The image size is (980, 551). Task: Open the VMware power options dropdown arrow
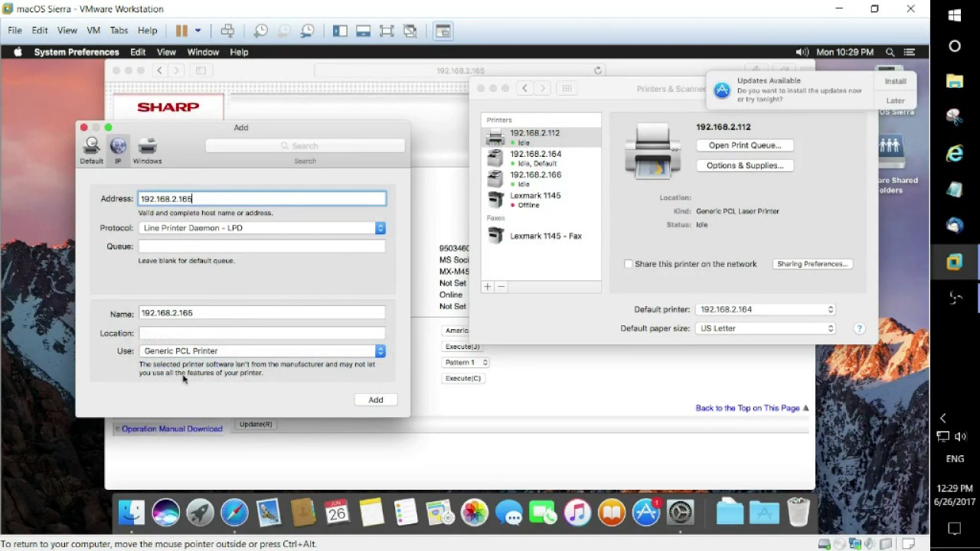click(x=198, y=31)
